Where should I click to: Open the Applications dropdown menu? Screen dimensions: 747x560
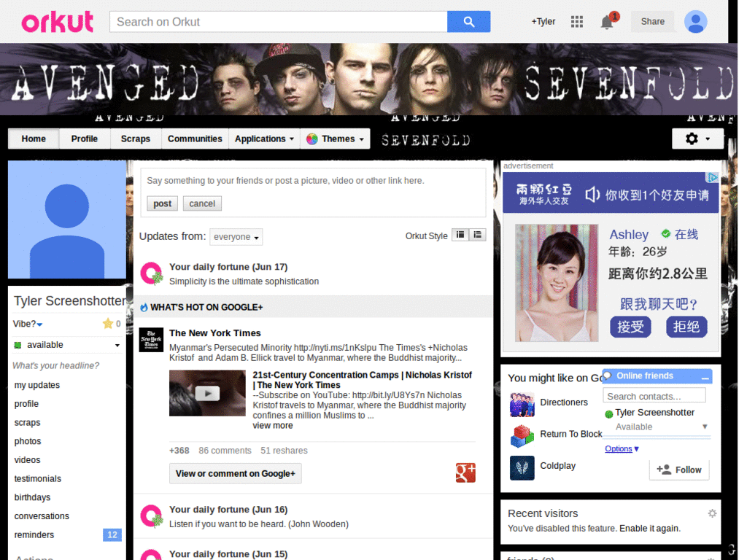click(x=264, y=139)
